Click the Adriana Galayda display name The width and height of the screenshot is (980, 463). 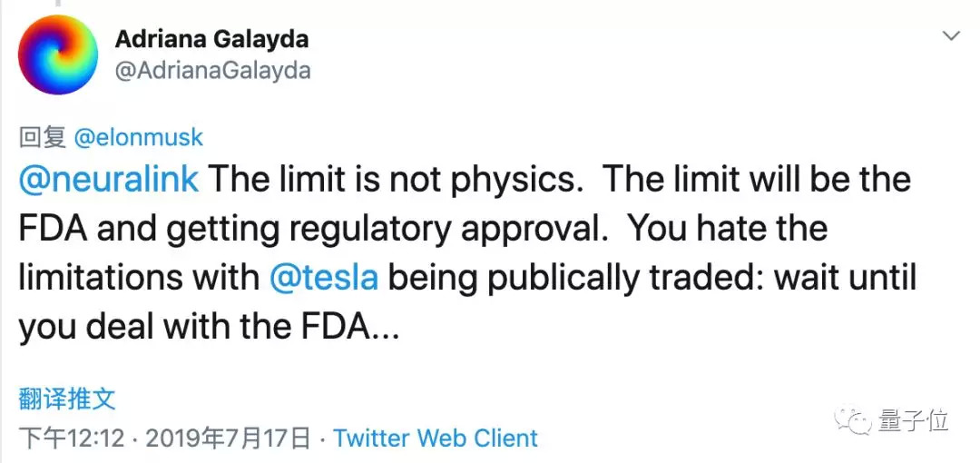[x=212, y=39]
